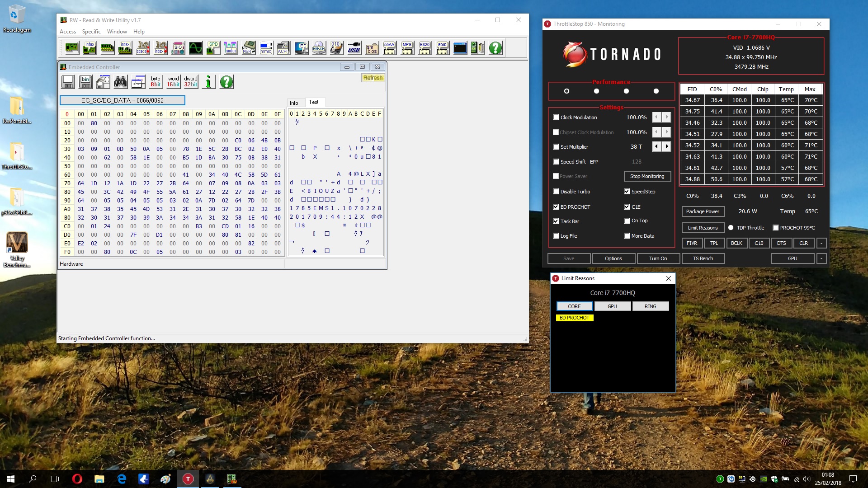Toggle the Set Multiplier checkbox
The height and width of the screenshot is (488, 868).
[x=556, y=147]
